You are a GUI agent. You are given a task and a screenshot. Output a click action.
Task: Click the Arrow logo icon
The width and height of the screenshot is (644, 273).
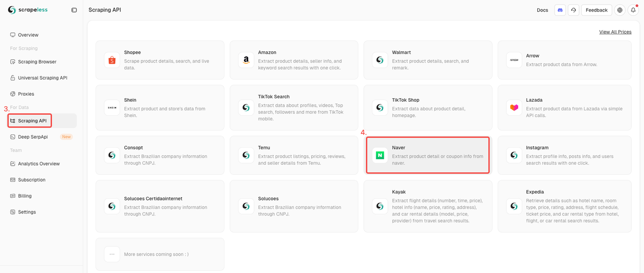514,60
